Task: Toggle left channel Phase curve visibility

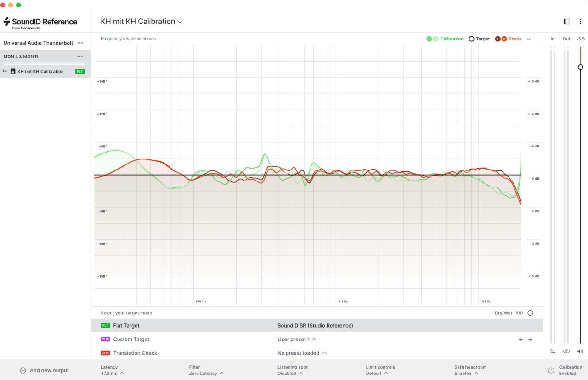Action: point(498,39)
